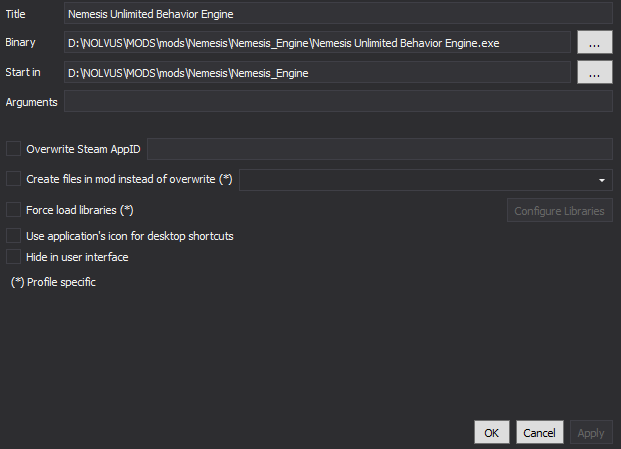Click the Steam AppID text box
The width and height of the screenshot is (621, 449).
point(380,149)
